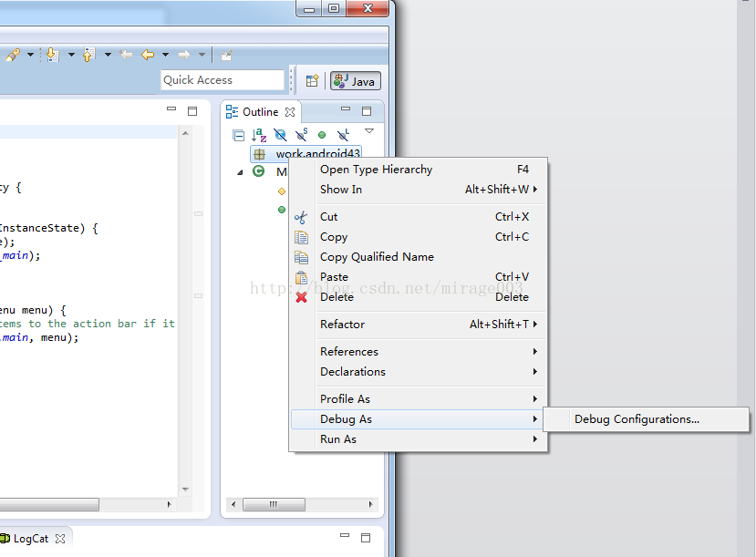Minimize the Eclipse window
Image resolution: width=756 pixels, height=557 pixels.
point(309,9)
